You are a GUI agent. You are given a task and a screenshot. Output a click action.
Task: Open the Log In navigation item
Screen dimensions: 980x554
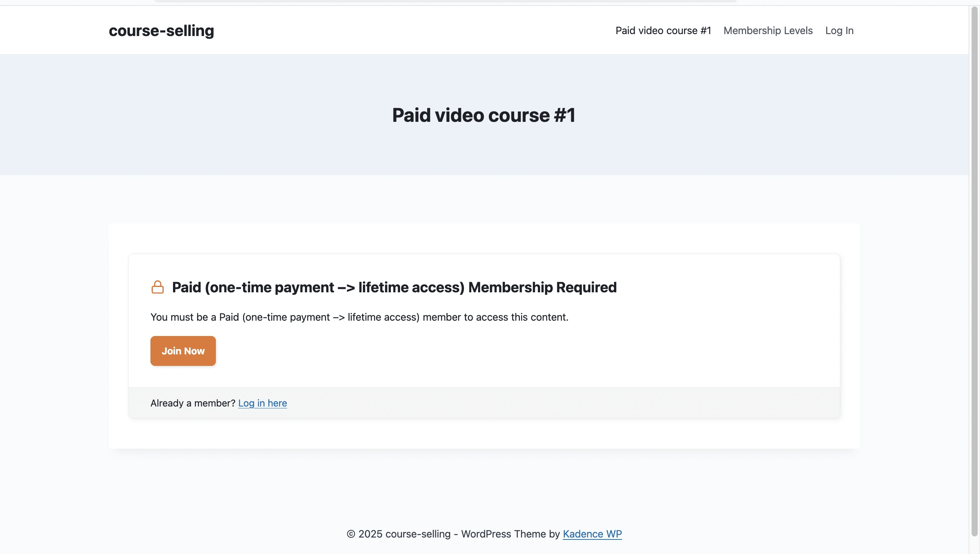(x=839, y=31)
